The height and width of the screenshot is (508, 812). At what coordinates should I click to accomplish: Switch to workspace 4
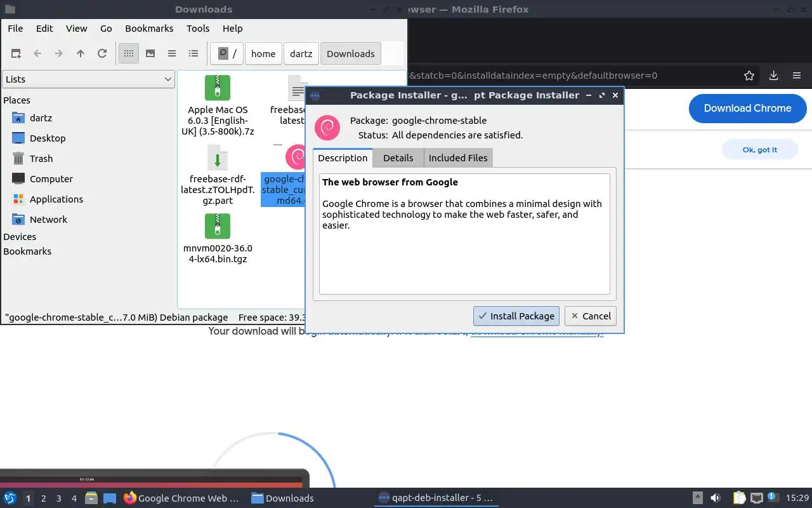[x=74, y=499]
